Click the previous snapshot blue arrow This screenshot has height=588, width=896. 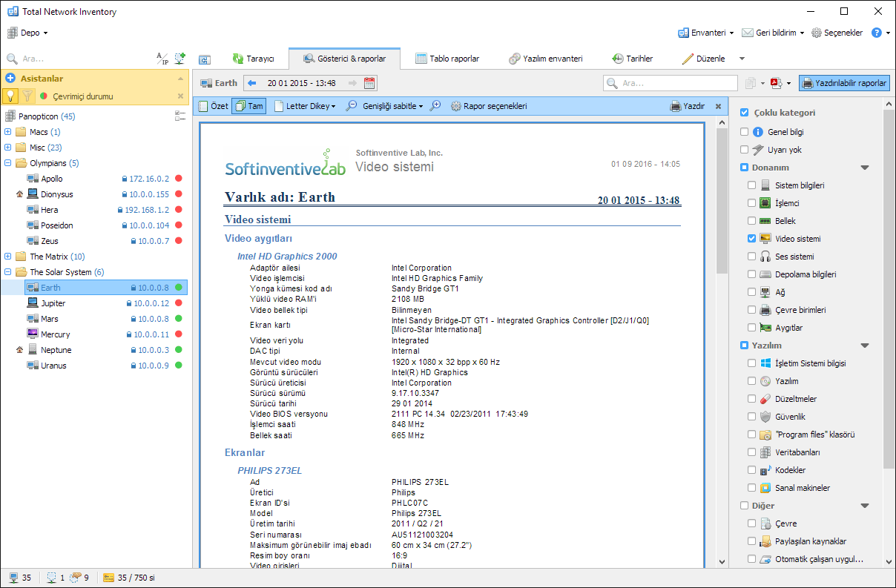(251, 83)
